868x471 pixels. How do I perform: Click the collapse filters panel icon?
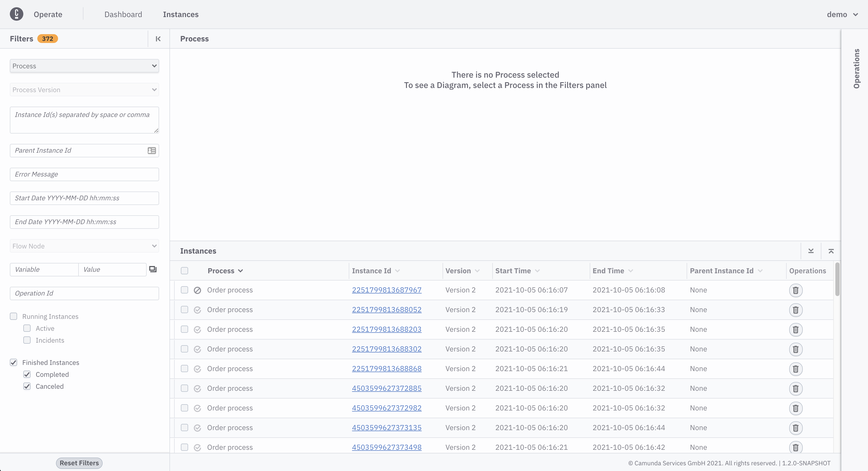click(x=158, y=39)
